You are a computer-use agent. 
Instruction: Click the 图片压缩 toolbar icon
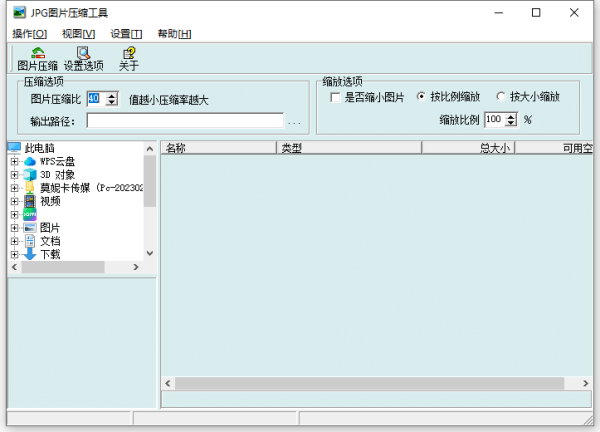click(x=38, y=53)
